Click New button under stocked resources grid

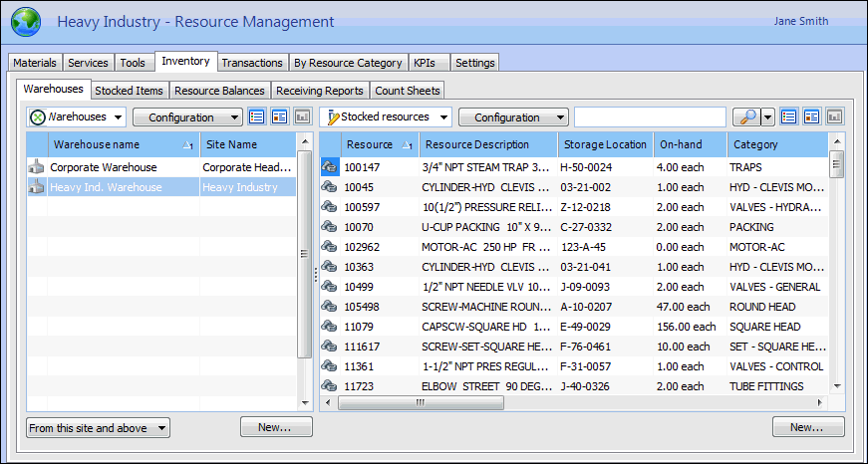[807, 427]
